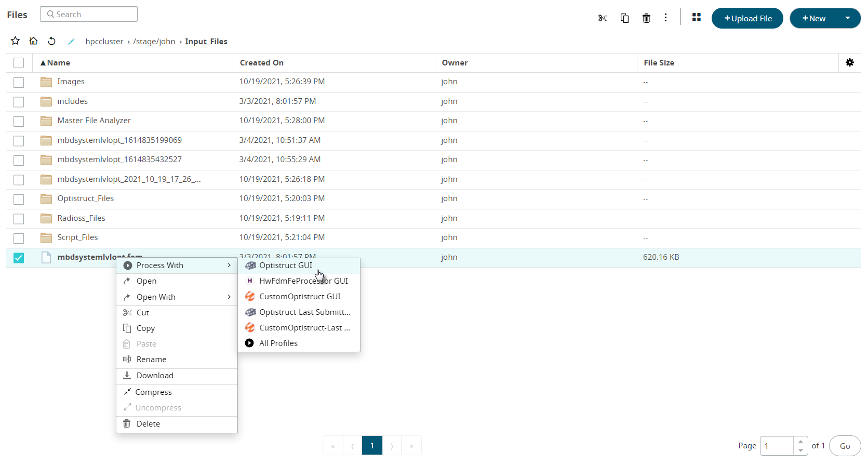Screen dimensions: 868x465
Task: Increase page number with up stepper
Action: pyautogui.click(x=800, y=442)
